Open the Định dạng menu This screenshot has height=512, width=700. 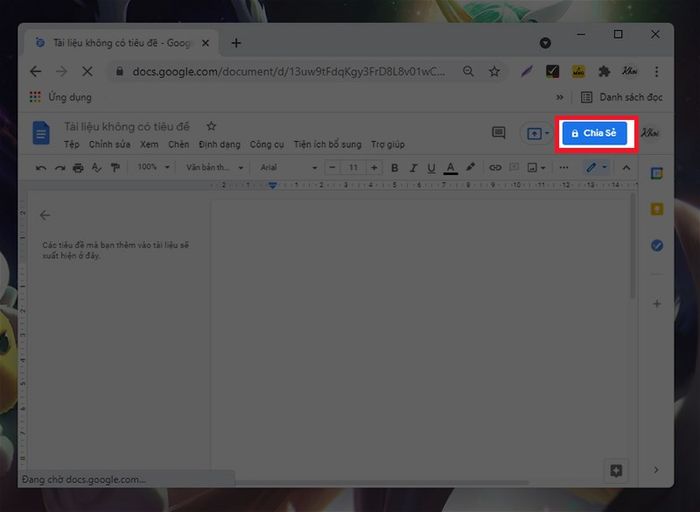point(219,144)
